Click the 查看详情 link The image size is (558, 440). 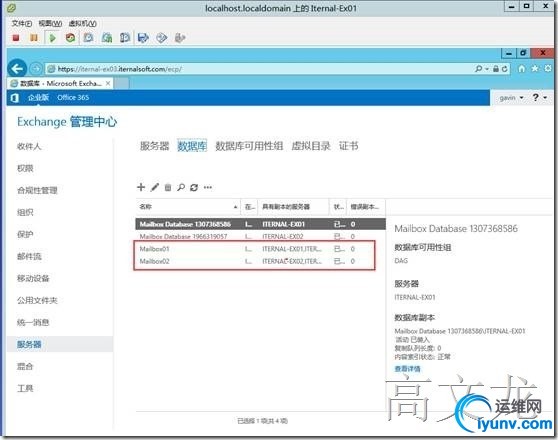click(x=407, y=369)
